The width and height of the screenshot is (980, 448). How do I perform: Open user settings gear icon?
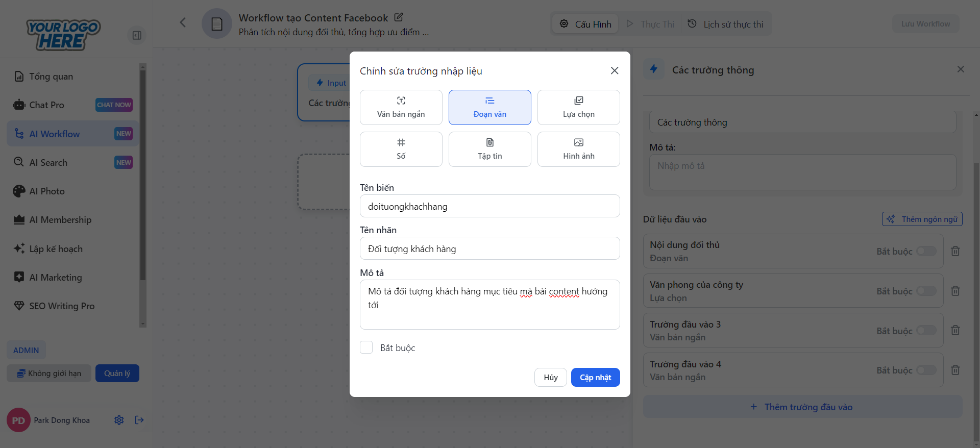point(119,420)
